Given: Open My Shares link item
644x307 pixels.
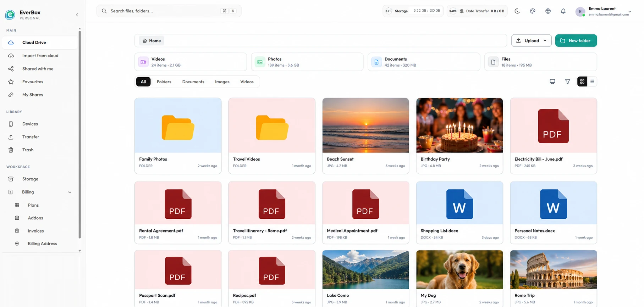Looking at the screenshot, I should tap(40, 95).
